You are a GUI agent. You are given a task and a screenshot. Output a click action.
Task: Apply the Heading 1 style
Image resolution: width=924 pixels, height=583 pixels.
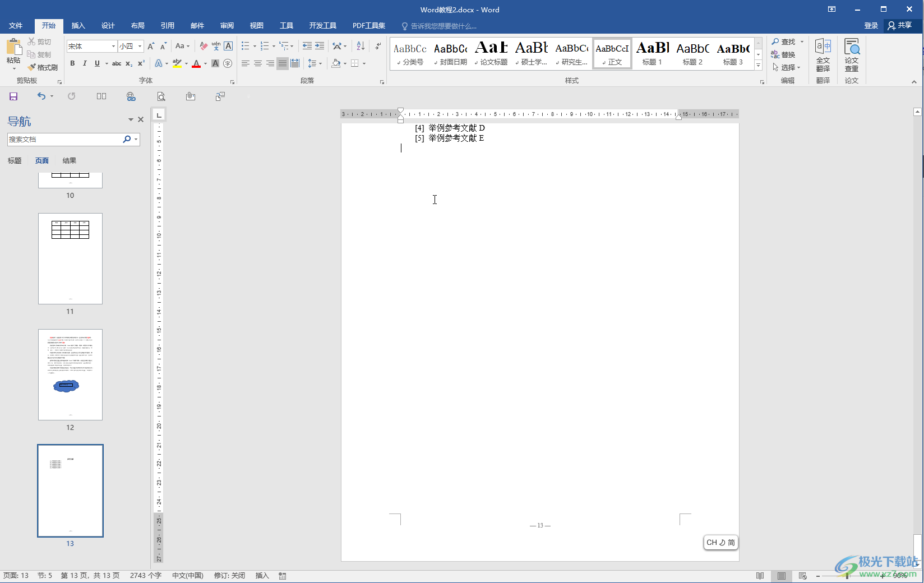[x=653, y=53]
